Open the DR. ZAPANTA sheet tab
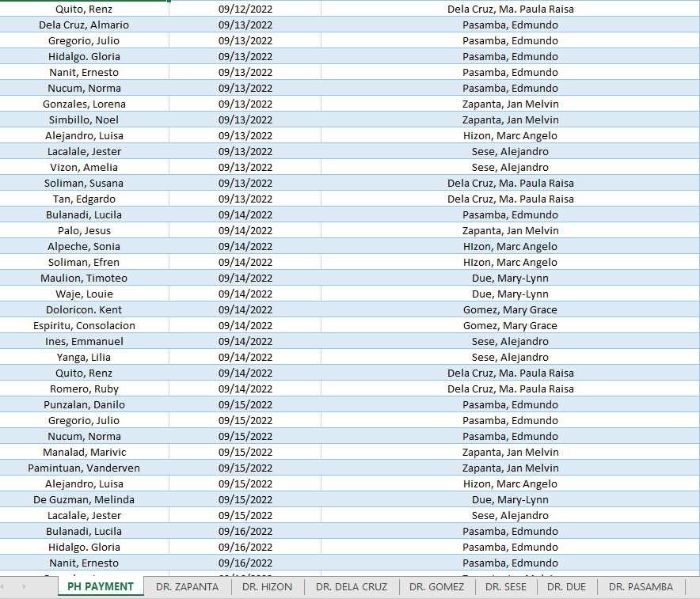This screenshot has height=599, width=700. click(x=187, y=587)
